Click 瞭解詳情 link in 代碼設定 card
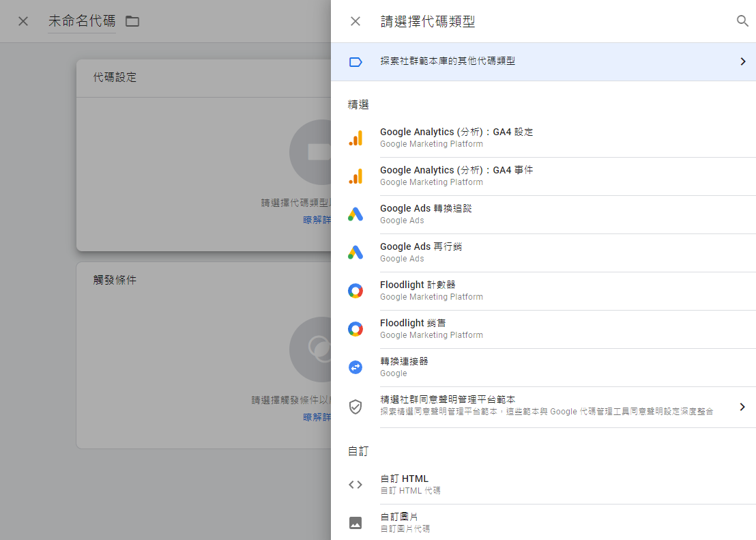 pos(317,220)
